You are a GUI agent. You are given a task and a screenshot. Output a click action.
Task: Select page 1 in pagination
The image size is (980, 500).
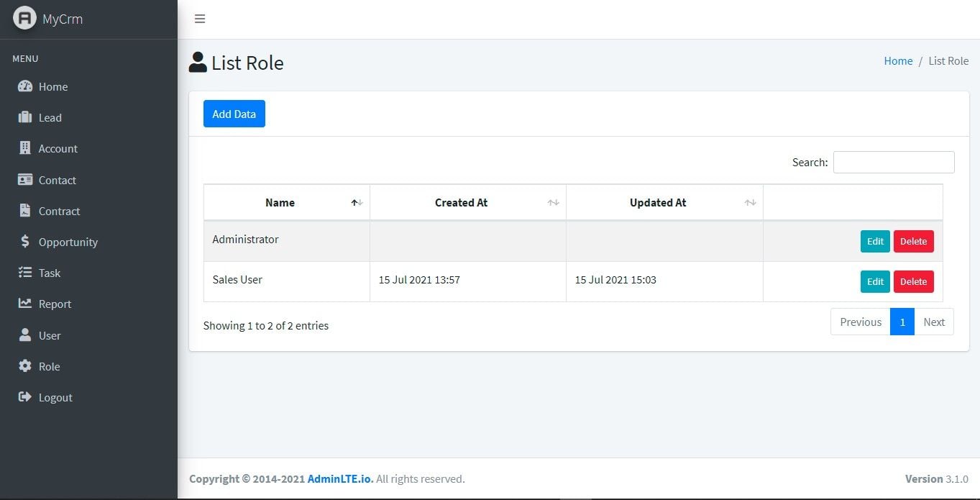(902, 322)
